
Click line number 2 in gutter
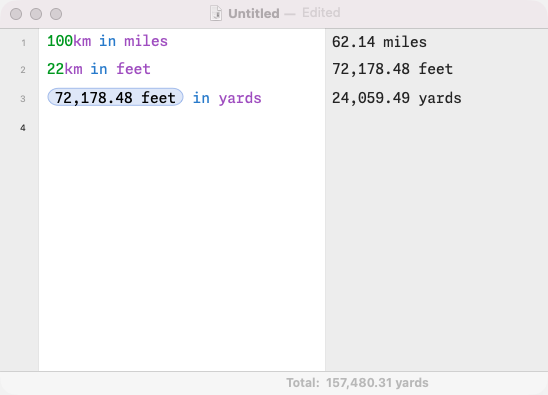(x=23, y=70)
